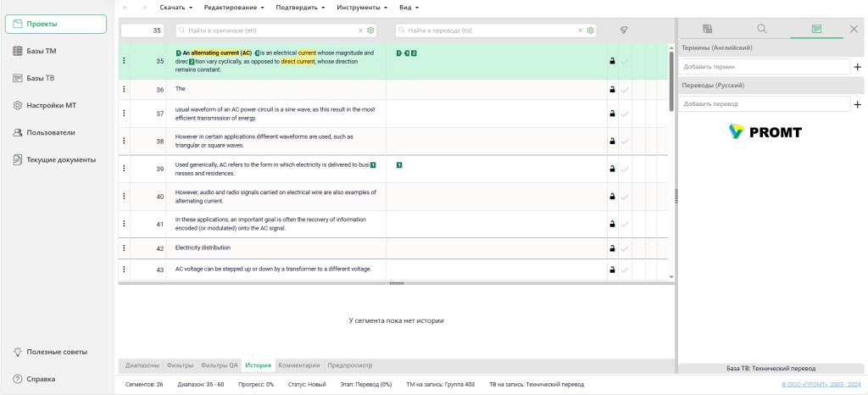The image size is (868, 395).
Task: Open the ООО «ПРОМТ» copyright link
Action: (x=821, y=385)
